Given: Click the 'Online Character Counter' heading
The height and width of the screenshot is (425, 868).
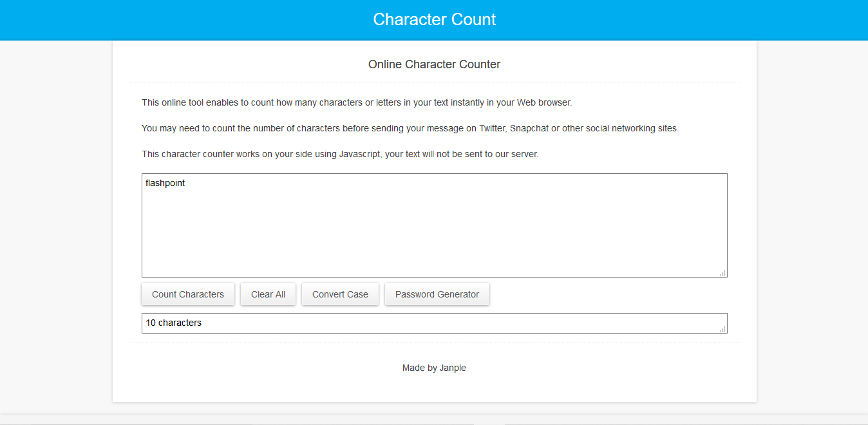Looking at the screenshot, I should click(x=435, y=64).
